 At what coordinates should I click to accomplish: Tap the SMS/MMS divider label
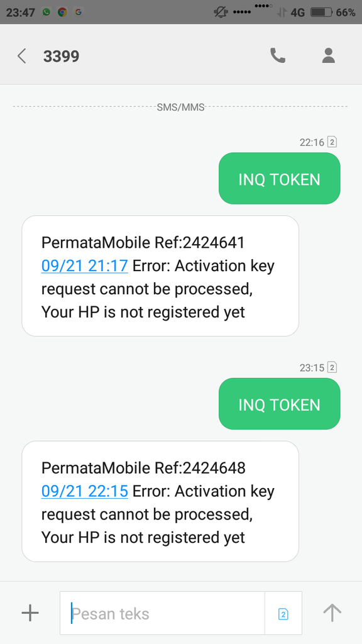point(181,107)
